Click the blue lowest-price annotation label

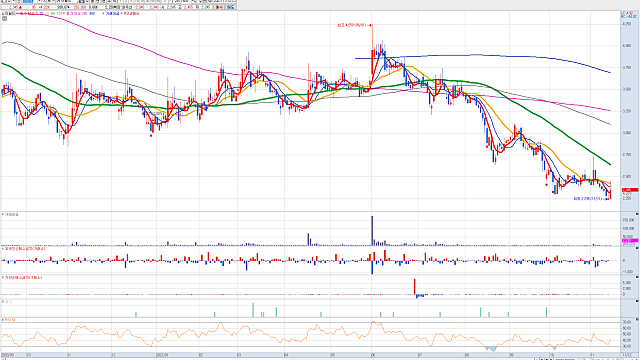[x=588, y=199]
